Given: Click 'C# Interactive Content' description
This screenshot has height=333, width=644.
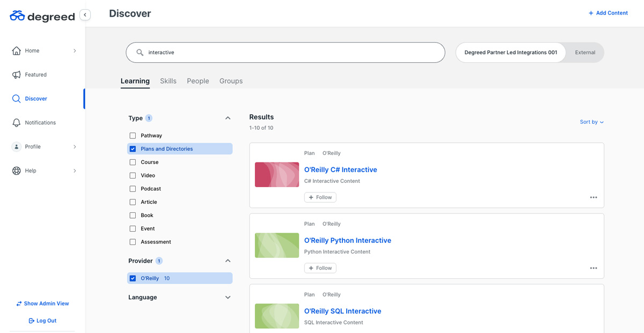Looking at the screenshot, I should 332,181.
